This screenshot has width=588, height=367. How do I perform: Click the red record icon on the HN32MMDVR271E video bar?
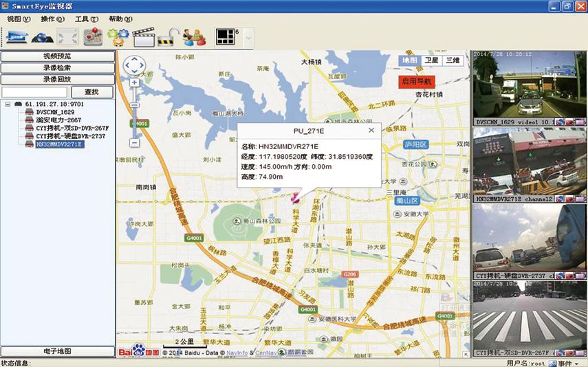click(x=570, y=199)
